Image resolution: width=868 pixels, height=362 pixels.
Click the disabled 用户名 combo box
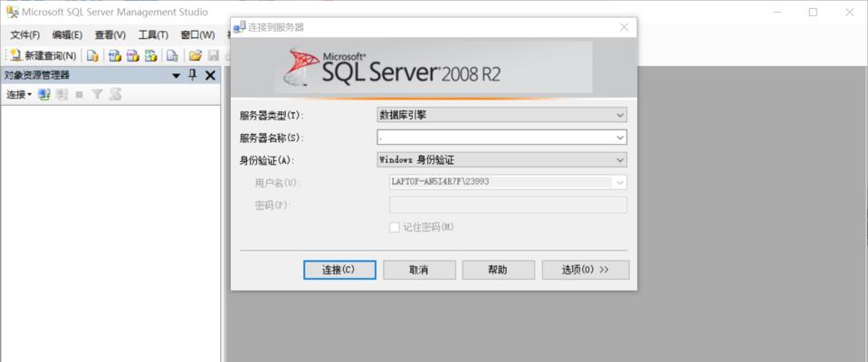coord(508,182)
